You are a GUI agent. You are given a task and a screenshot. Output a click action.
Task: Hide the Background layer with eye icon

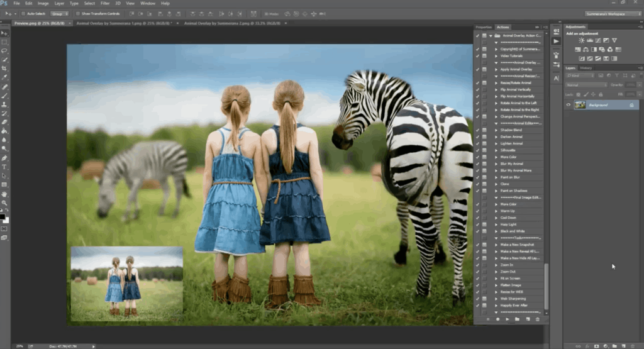pos(569,105)
